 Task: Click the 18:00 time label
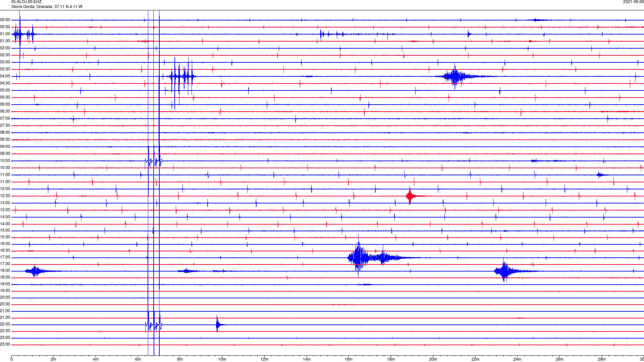point(5,271)
